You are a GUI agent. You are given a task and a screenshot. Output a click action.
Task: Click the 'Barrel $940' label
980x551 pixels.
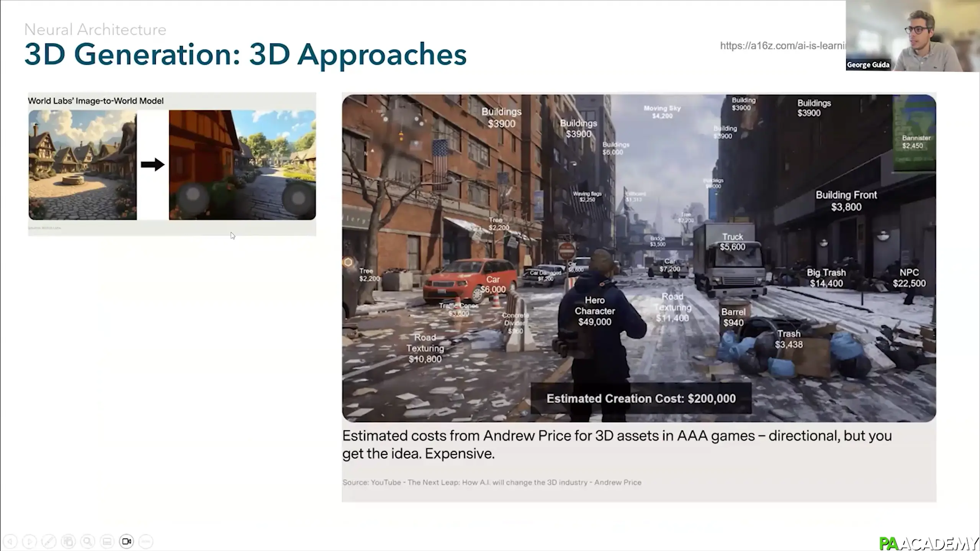pyautogui.click(x=733, y=317)
